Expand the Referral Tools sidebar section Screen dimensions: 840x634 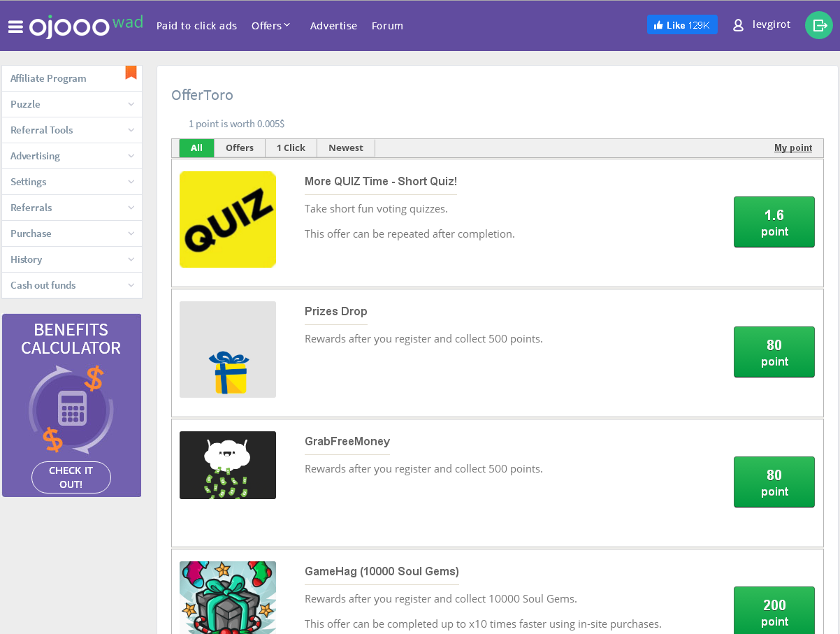72,130
